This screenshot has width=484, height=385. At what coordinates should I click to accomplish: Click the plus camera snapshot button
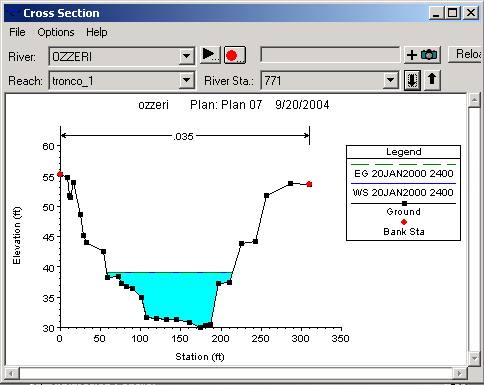click(x=422, y=55)
